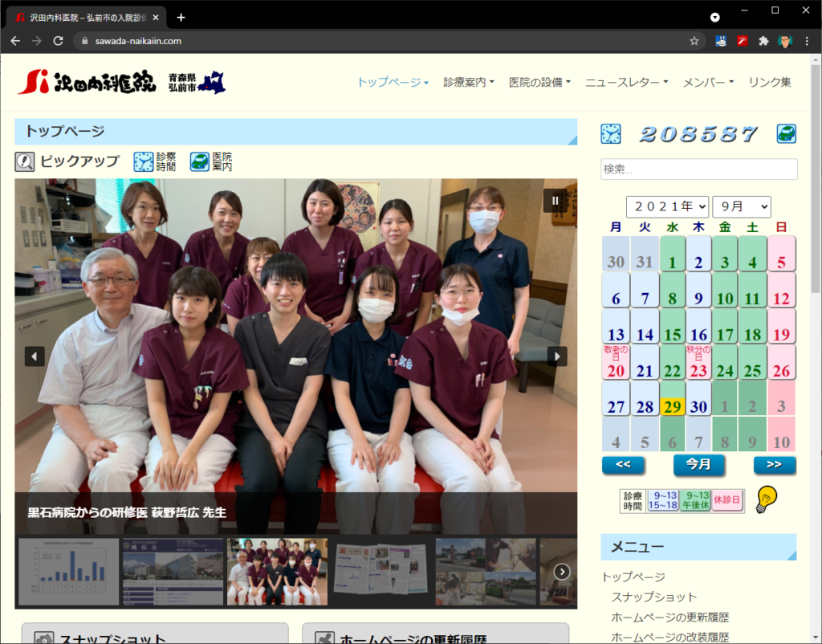Screen dimensions: 822x644
Task: Click the 9~13 午後休 legend box
Action: tap(695, 500)
